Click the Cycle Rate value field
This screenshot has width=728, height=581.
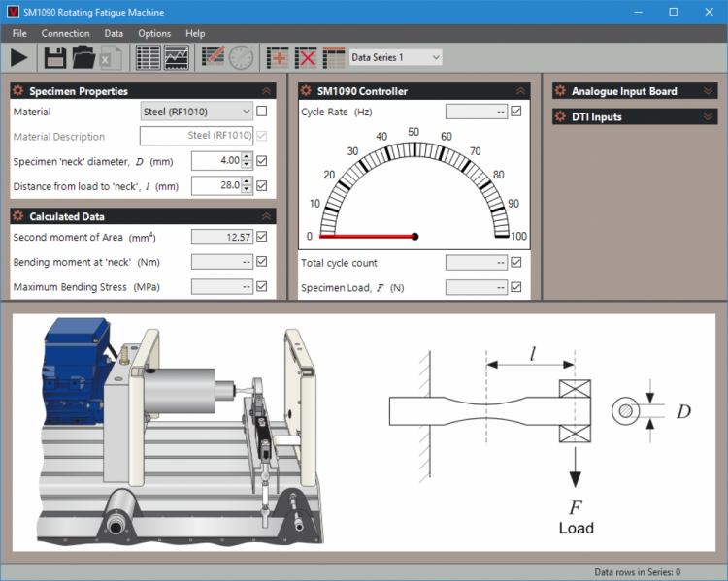pyautogui.click(x=477, y=112)
